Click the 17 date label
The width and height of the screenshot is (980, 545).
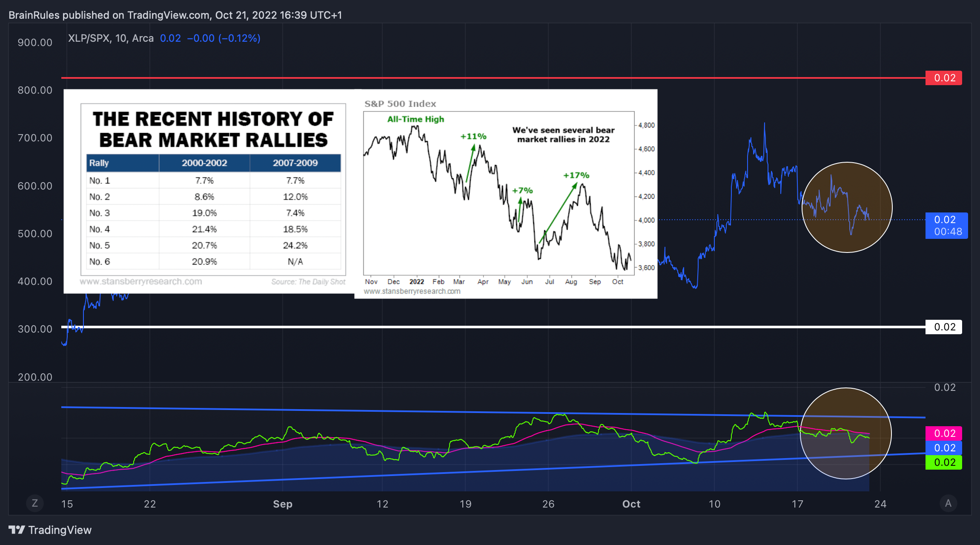click(x=797, y=504)
